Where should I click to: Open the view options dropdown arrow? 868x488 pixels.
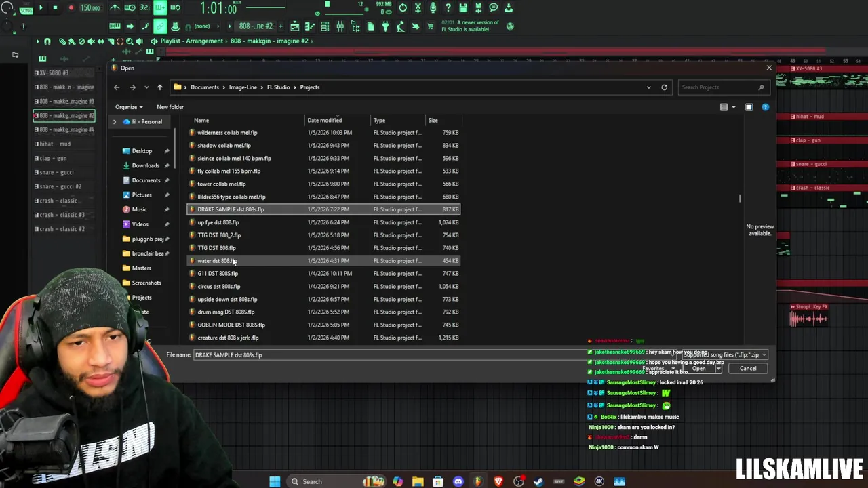pos(733,107)
